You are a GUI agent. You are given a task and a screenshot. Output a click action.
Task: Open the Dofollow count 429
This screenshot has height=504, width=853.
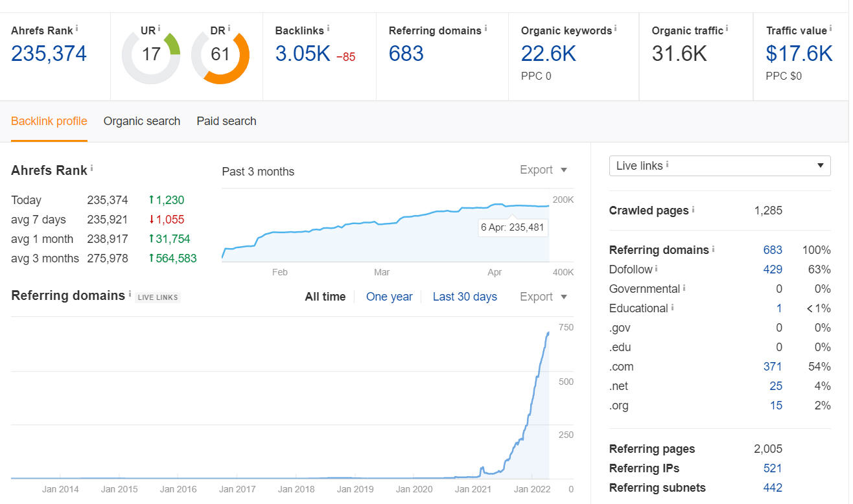pyautogui.click(x=773, y=269)
